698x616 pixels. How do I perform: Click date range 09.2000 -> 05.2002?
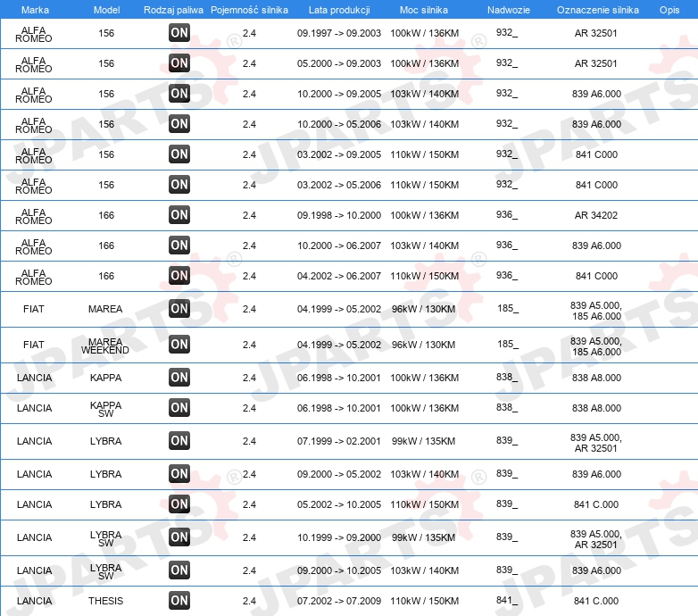(x=339, y=474)
